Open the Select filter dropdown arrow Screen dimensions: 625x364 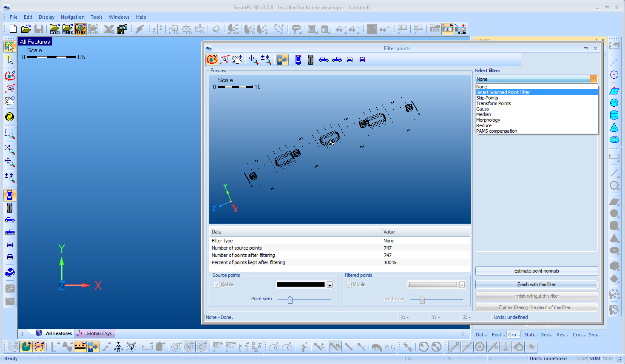click(594, 79)
